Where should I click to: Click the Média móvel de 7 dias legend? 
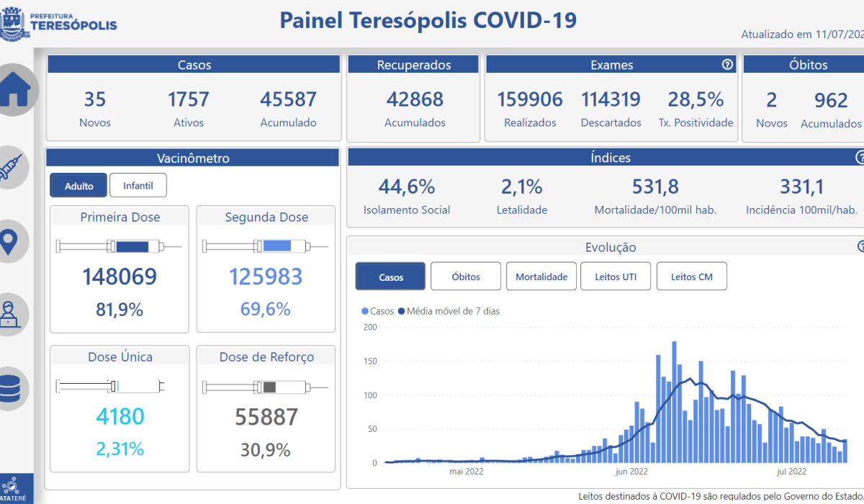click(x=453, y=312)
